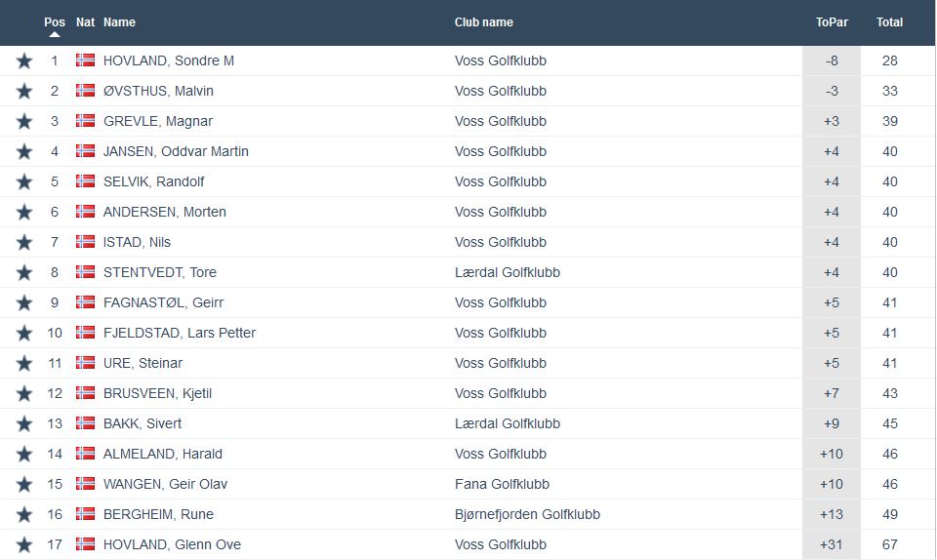Image resolution: width=937 pixels, height=560 pixels.
Task: Click Norwegian flag next to JANSEN, Oddvar Martin
Action: (86, 151)
